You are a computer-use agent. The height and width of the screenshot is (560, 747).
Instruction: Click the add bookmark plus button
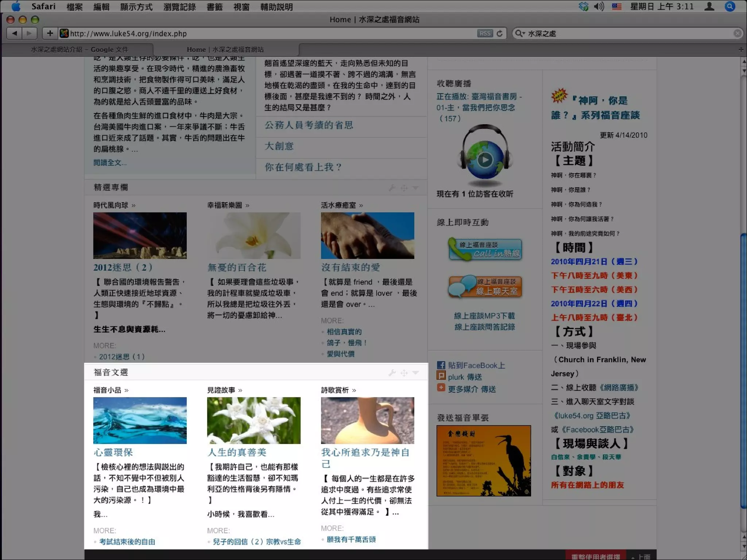point(50,34)
